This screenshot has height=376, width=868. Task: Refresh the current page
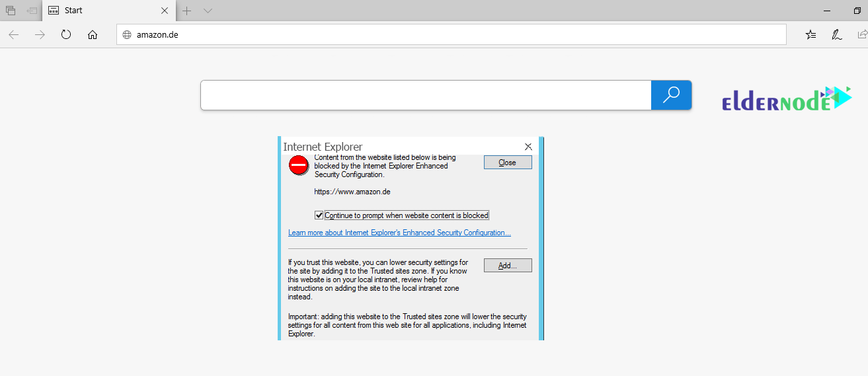pos(66,34)
